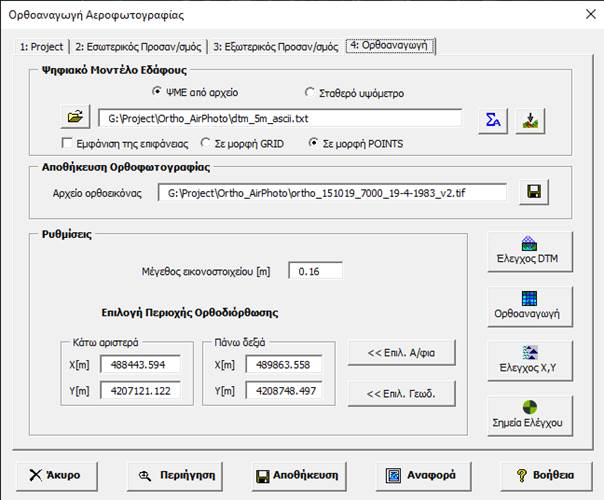Open Σημεία Ελέγχου control points

(x=529, y=414)
